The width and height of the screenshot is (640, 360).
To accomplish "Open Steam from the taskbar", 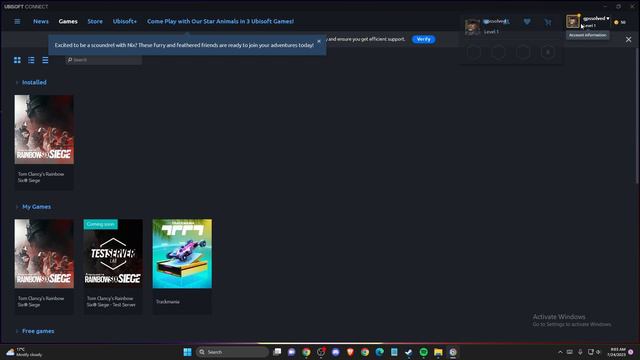I will [x=409, y=352].
